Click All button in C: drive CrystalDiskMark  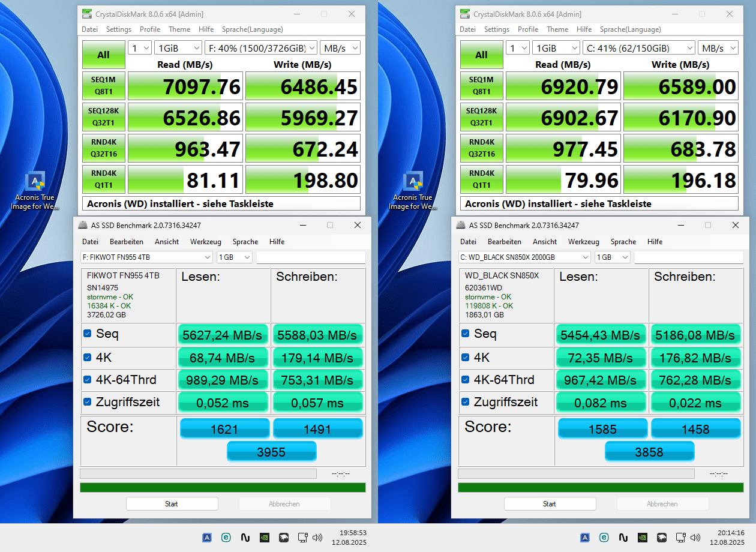click(481, 55)
